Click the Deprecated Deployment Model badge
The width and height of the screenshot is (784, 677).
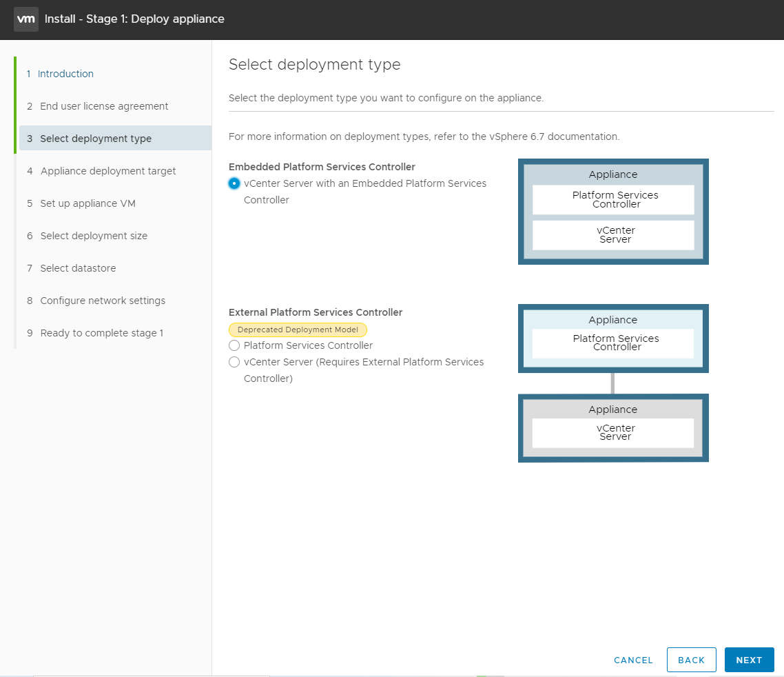click(x=298, y=330)
